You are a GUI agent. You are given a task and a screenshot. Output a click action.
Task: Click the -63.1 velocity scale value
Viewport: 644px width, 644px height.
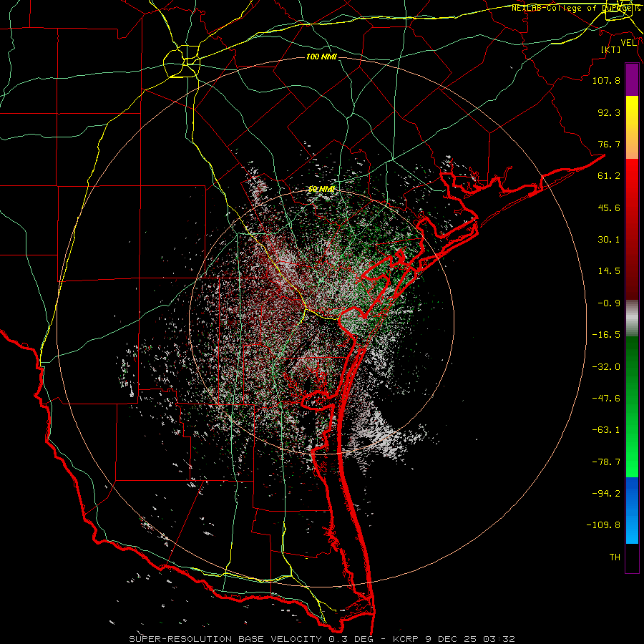[x=606, y=430]
